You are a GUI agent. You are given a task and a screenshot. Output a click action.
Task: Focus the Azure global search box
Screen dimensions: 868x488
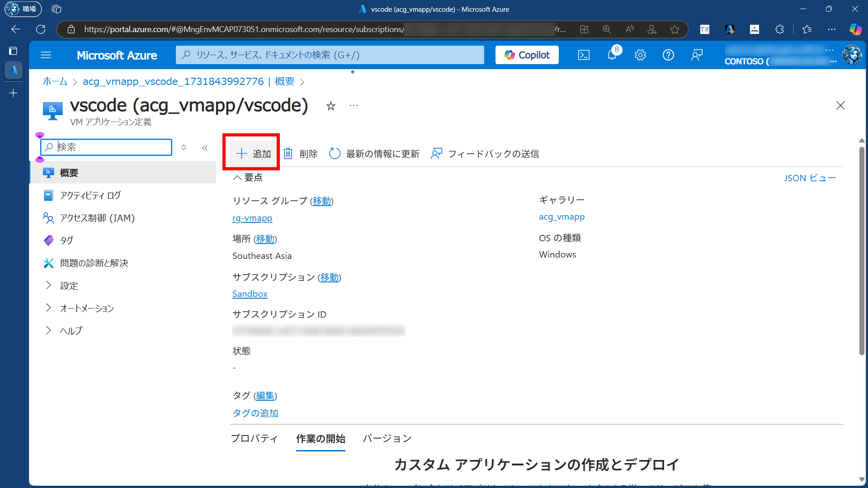click(x=330, y=55)
